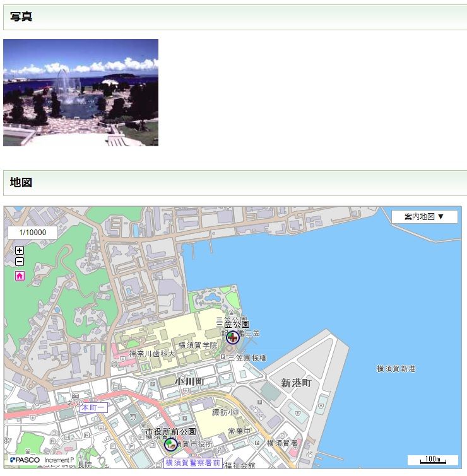Image resolution: width=467 pixels, height=476 pixels.
Task: Click the 横須賀学院 school label on map
Action: (198, 345)
